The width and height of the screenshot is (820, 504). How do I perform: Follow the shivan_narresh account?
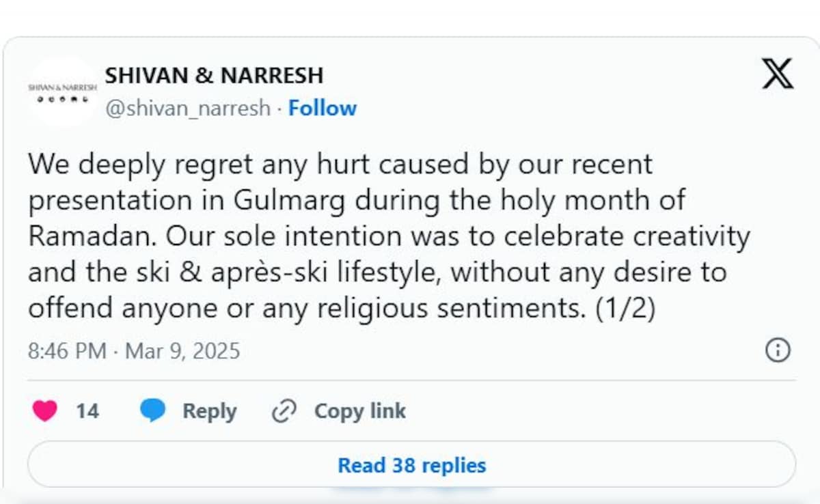point(322,108)
